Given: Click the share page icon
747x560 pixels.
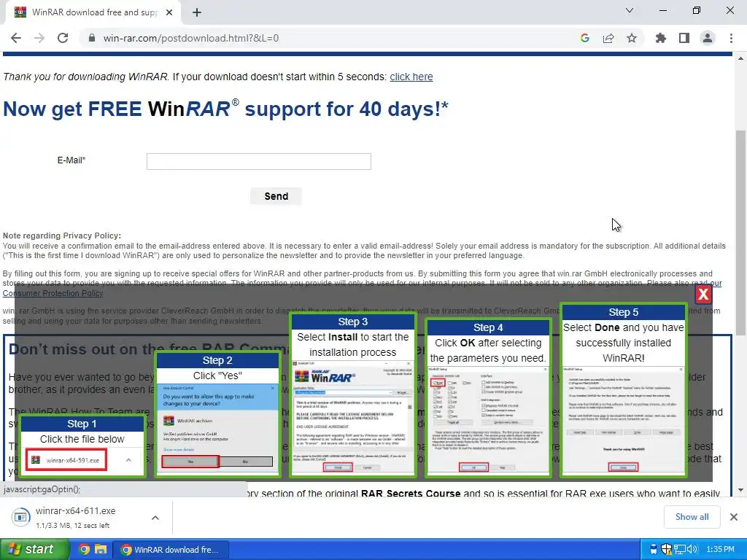Looking at the screenshot, I should coord(608,38).
